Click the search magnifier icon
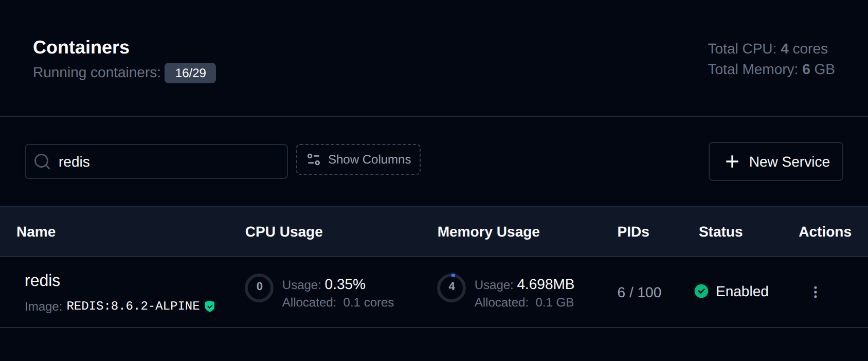 [42, 161]
